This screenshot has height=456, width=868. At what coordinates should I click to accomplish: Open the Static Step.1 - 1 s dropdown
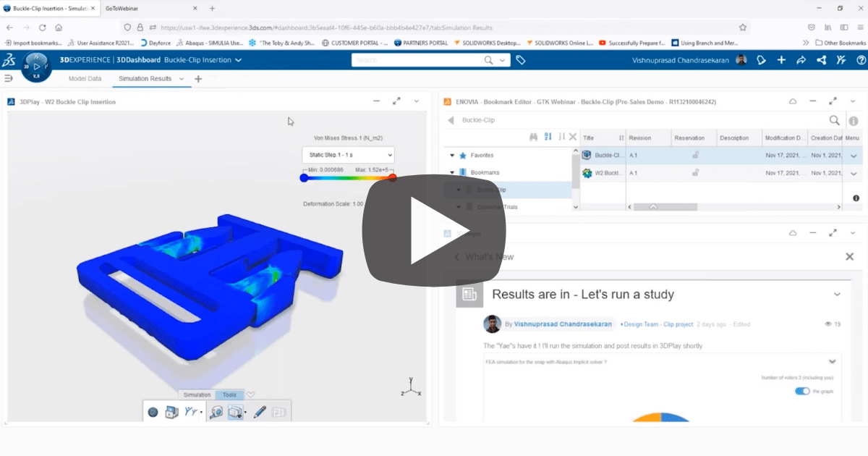[349, 154]
